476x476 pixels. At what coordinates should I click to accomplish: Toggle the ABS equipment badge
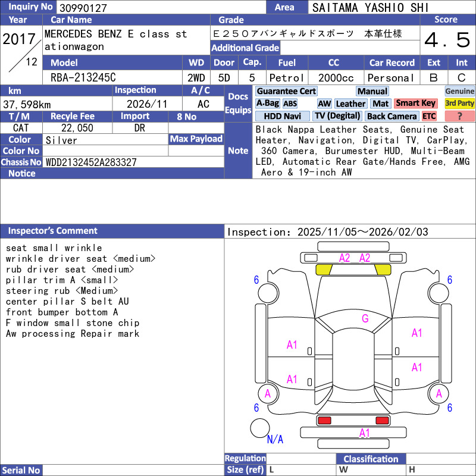tap(290, 104)
